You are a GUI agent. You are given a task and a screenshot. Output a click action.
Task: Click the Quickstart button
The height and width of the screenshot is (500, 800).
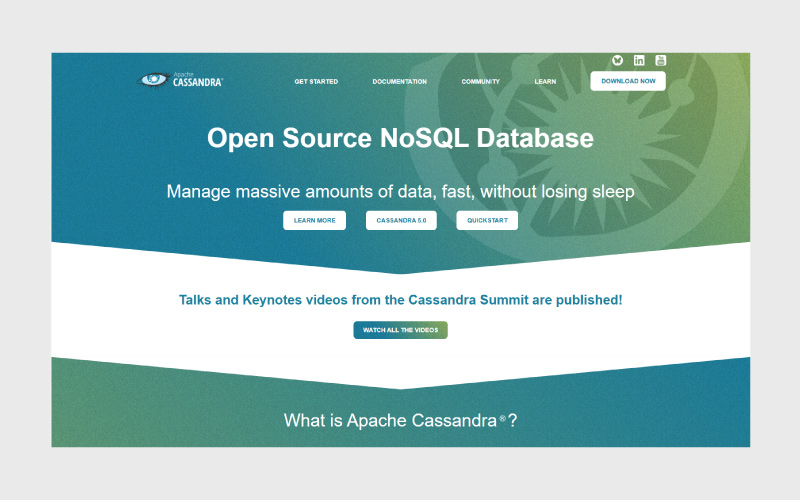tap(487, 220)
